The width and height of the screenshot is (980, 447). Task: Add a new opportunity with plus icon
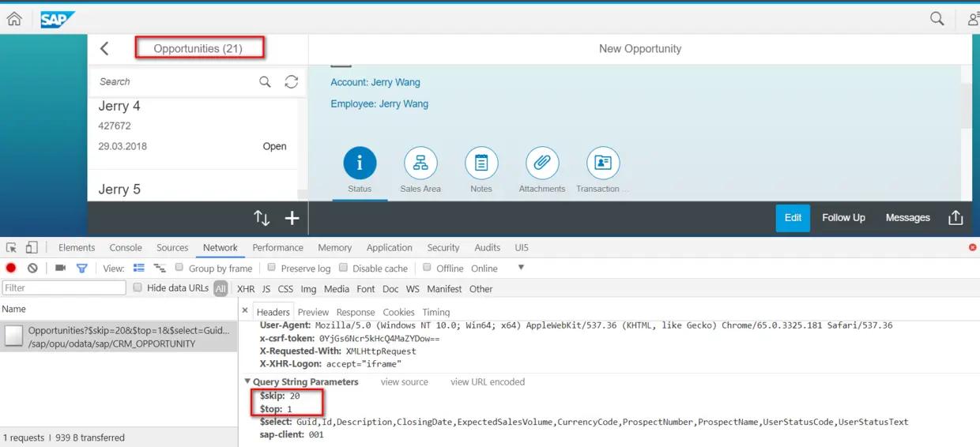[x=292, y=218]
